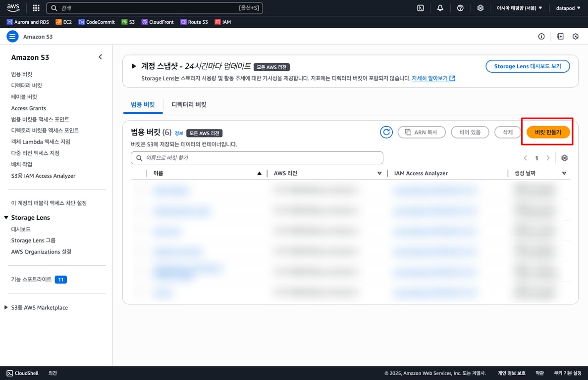The image size is (588, 380).
Task: Focus the top AWS search field
Action: [x=155, y=8]
